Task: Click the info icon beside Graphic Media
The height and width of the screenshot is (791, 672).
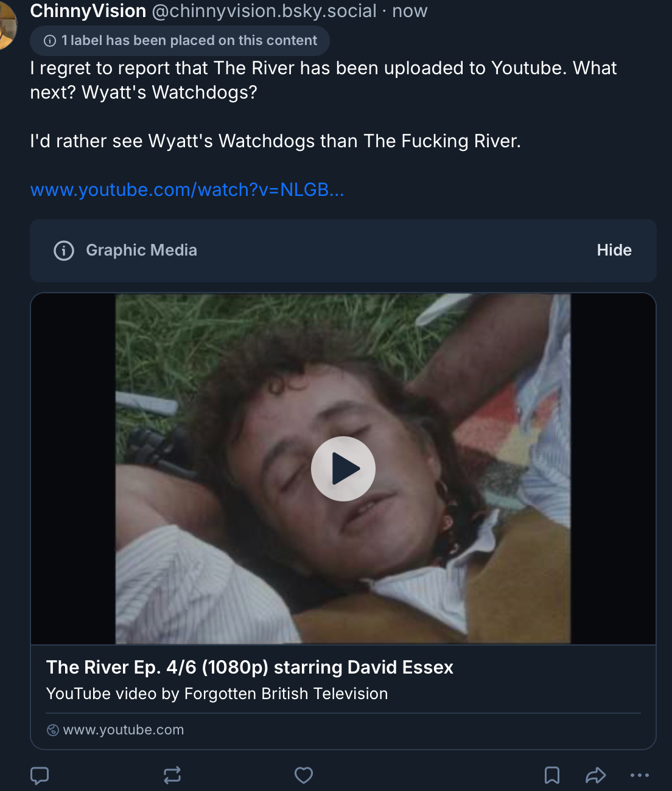Action: [x=64, y=251]
